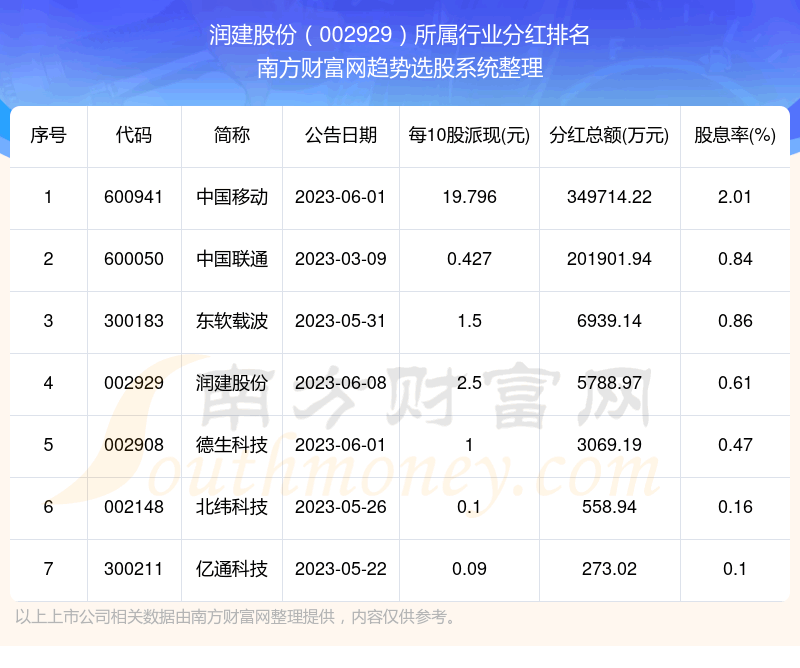Click the 2023-06-08 announcement date
Image resolution: width=800 pixels, height=668 pixels.
click(340, 383)
